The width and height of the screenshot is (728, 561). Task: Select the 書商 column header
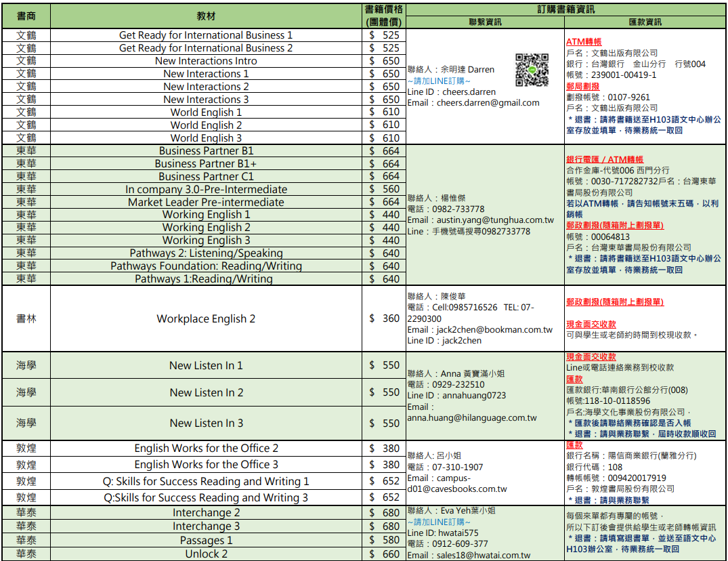pos(26,16)
